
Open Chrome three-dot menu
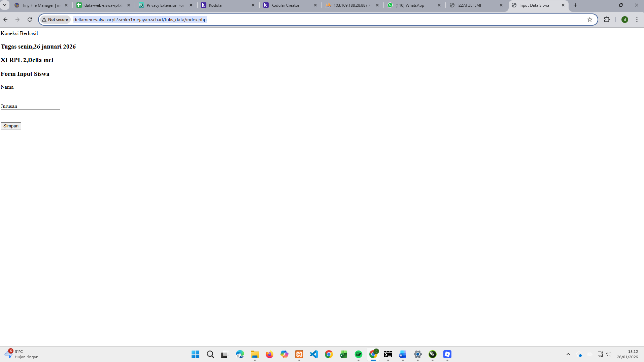tap(637, 20)
